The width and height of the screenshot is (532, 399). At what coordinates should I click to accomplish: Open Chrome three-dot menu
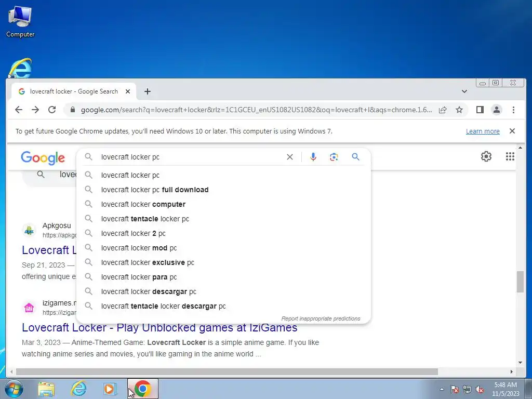click(x=513, y=110)
